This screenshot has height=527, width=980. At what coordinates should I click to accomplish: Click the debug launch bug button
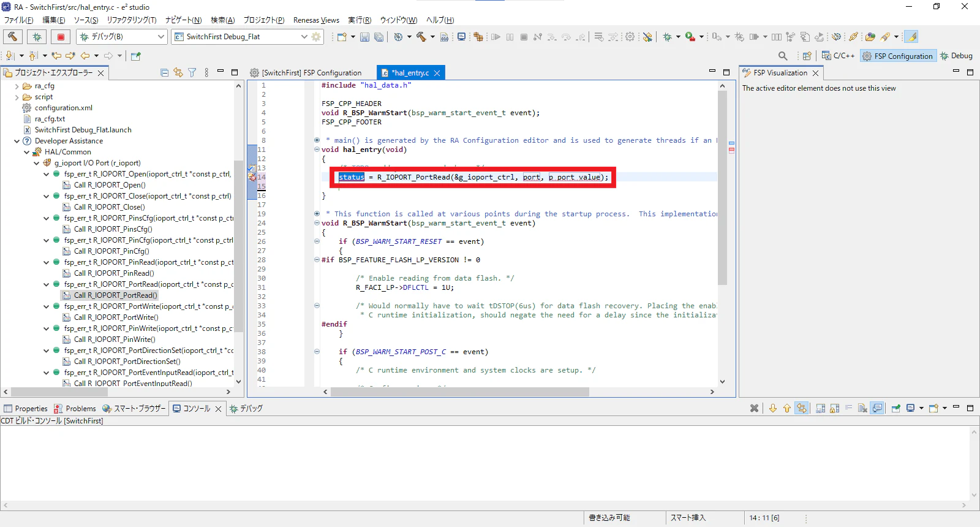37,37
